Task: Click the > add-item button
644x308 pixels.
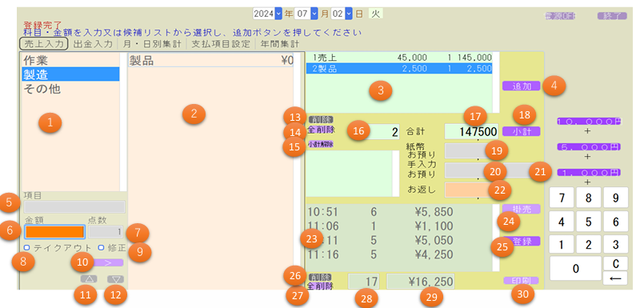Action: [x=109, y=263]
